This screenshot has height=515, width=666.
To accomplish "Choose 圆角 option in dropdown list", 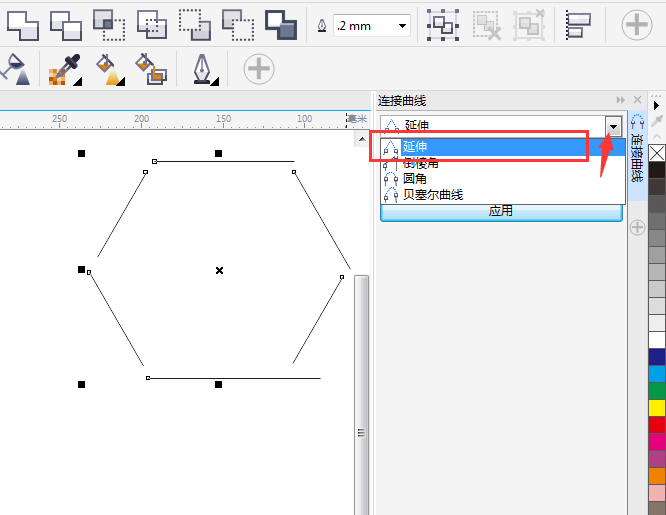I will (415, 179).
